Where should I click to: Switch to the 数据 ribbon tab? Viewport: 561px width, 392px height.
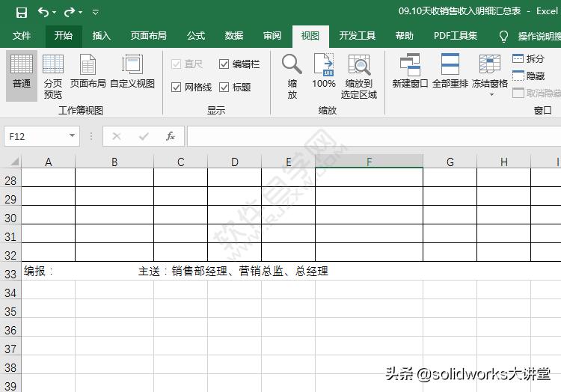click(234, 36)
